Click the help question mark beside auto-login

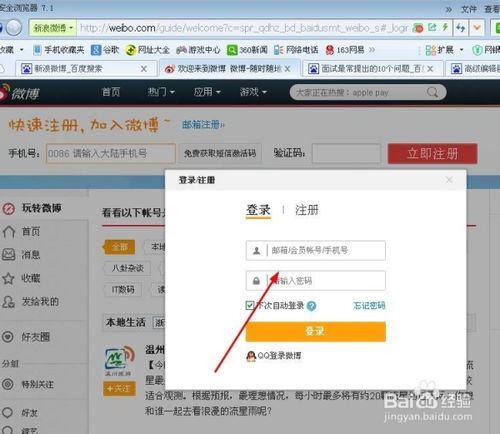point(311,306)
